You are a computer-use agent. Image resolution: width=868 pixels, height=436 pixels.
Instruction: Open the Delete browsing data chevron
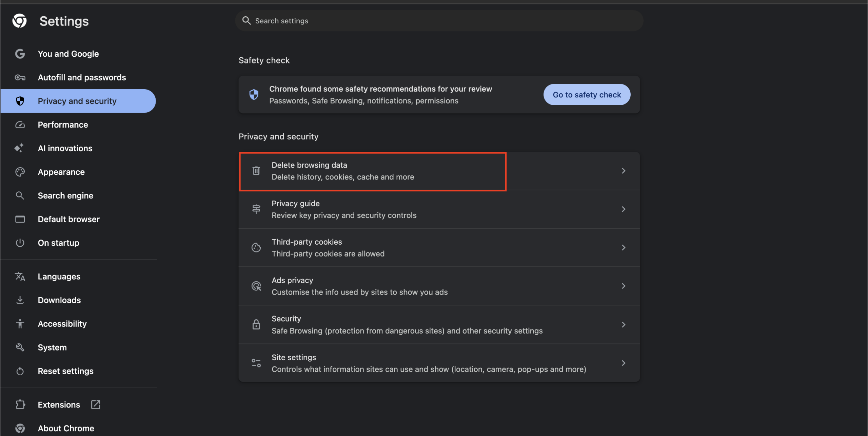coord(624,171)
